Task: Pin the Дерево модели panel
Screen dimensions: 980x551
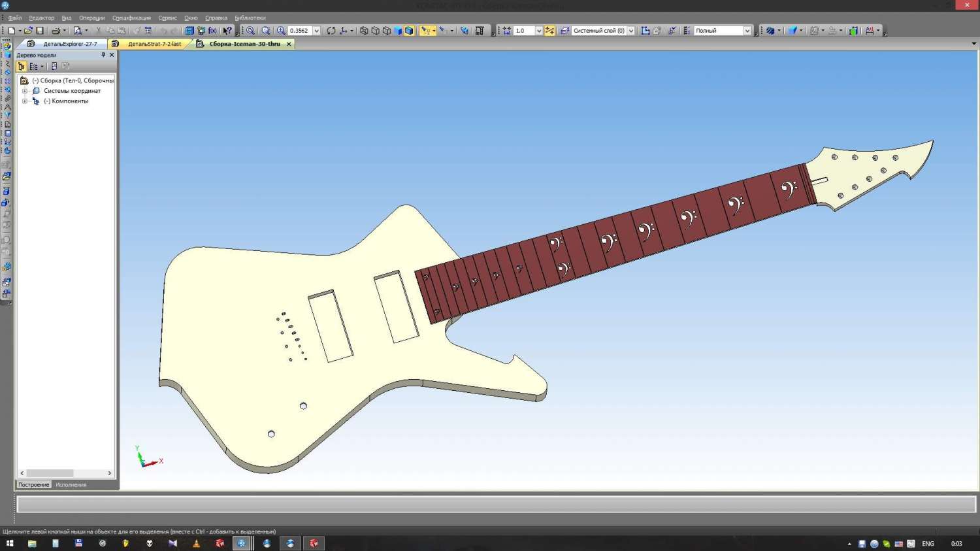Action: pyautogui.click(x=103, y=55)
